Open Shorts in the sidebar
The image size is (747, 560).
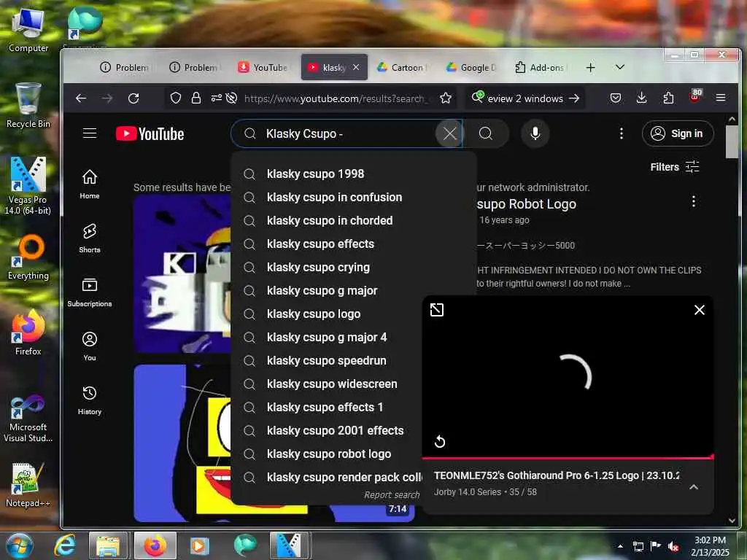(90, 238)
